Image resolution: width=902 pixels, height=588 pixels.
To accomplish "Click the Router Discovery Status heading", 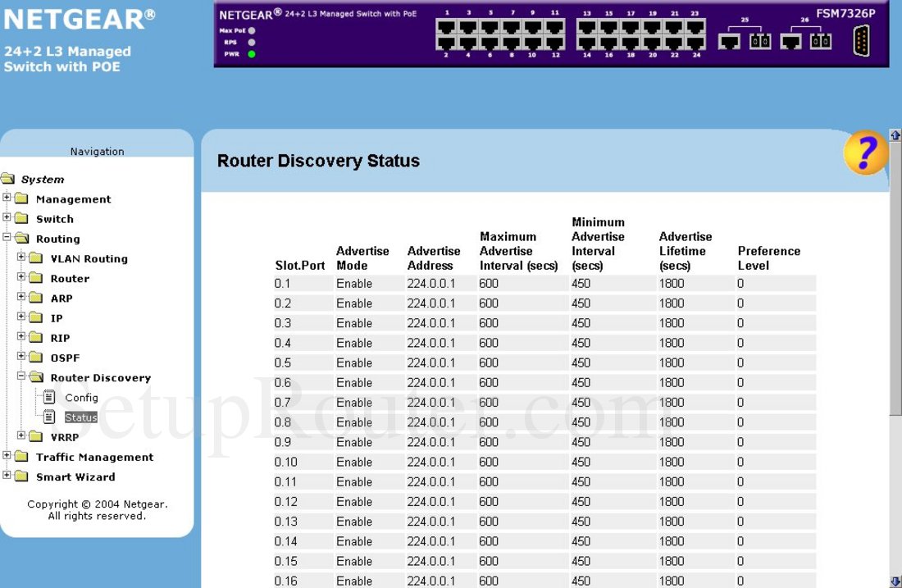I will click(318, 161).
